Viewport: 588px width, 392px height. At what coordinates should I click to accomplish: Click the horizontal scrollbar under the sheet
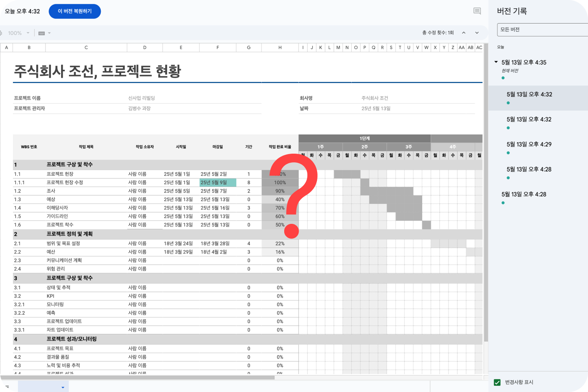(137, 378)
